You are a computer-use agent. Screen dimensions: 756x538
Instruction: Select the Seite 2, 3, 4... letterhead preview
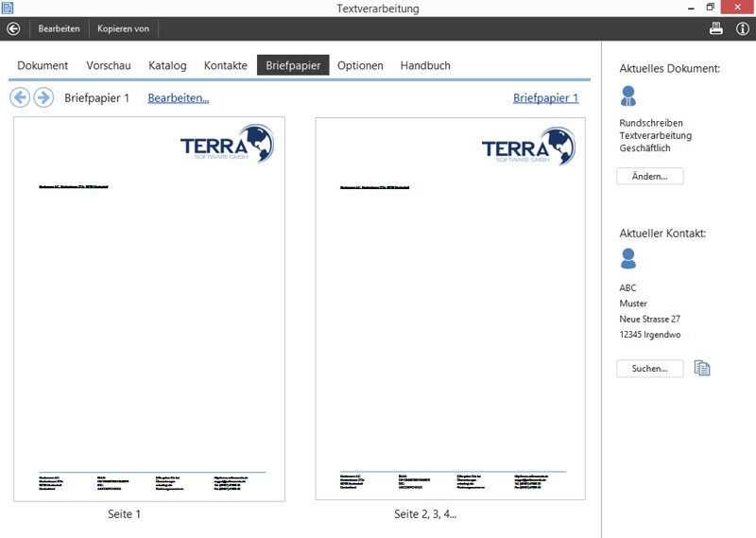pos(451,308)
